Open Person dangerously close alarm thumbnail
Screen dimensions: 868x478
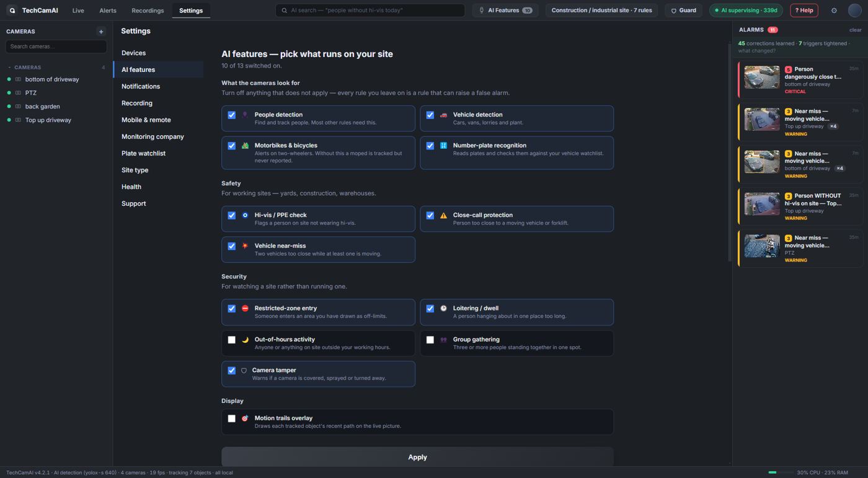point(762,77)
